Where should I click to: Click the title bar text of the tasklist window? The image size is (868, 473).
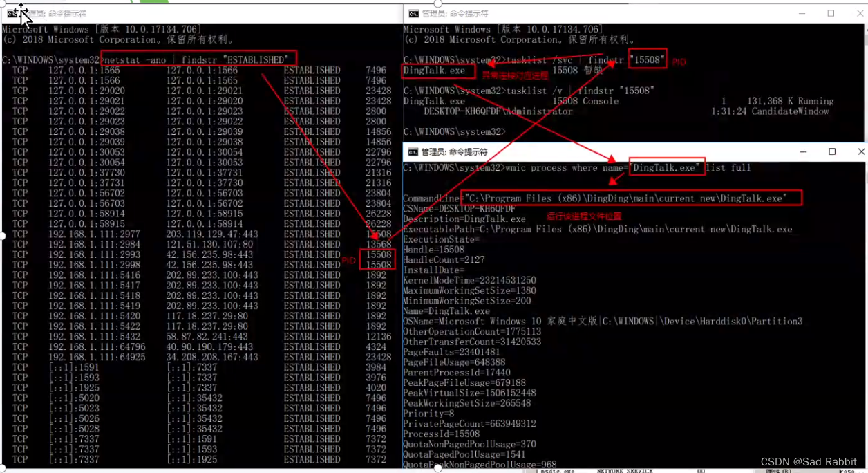(455, 13)
